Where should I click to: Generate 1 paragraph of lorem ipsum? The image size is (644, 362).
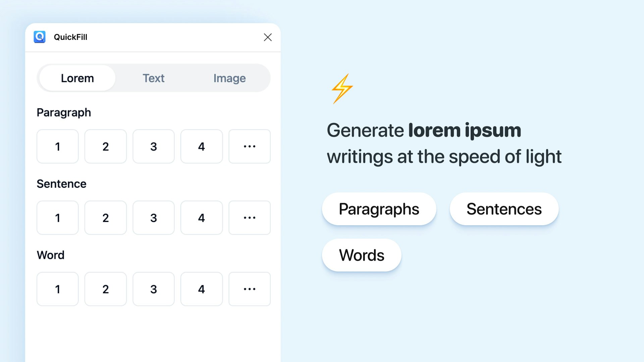pos(58,146)
